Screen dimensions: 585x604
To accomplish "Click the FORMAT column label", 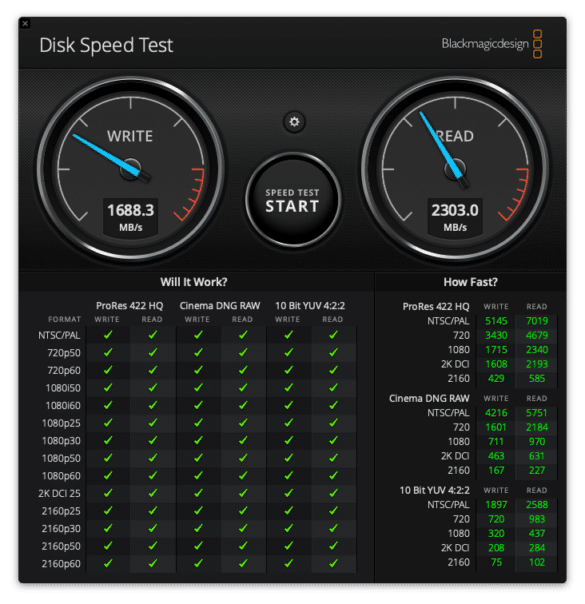I will coord(64,319).
